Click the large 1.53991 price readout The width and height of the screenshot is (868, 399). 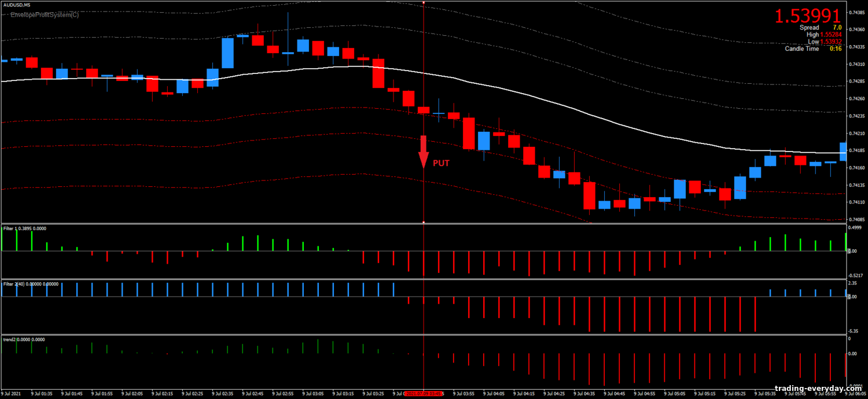807,16
